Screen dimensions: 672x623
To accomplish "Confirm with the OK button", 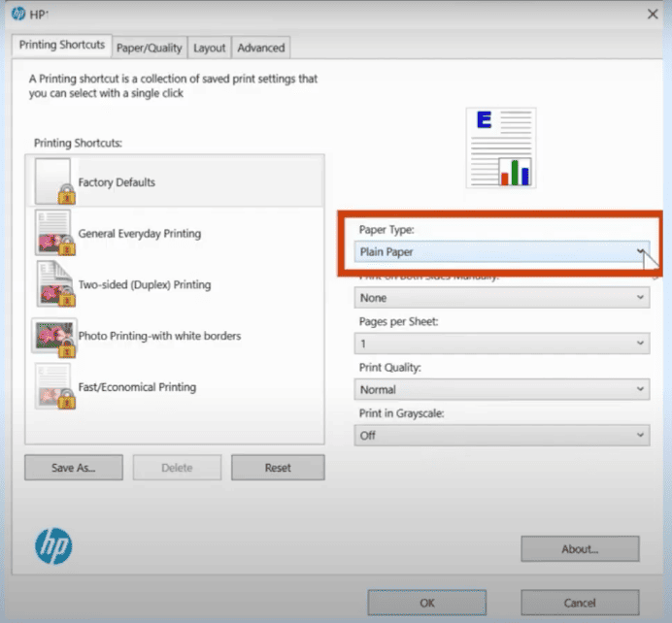I will tap(427, 603).
